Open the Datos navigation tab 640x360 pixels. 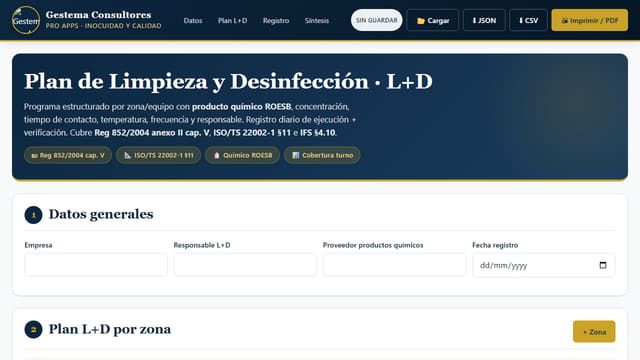(193, 20)
